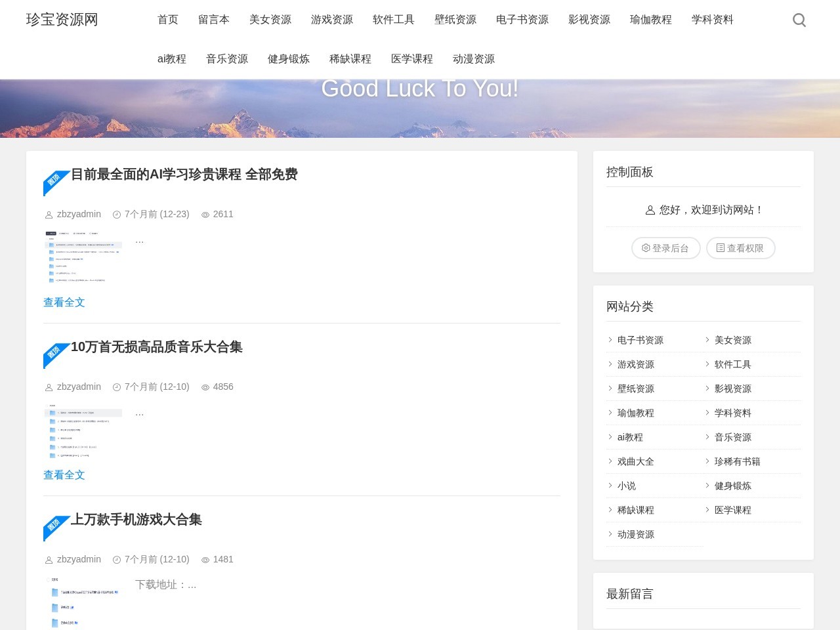Click 登录后台 button
This screenshot has height=630, width=840.
pyautogui.click(x=666, y=248)
